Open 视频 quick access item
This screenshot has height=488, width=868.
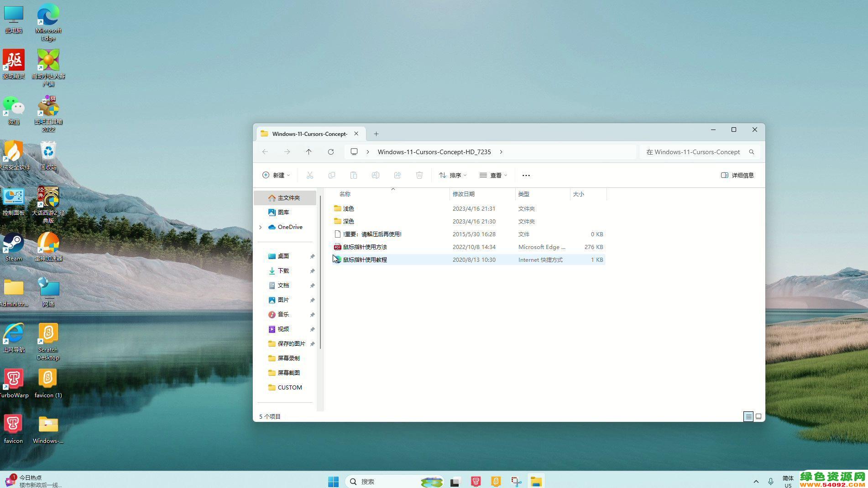(x=285, y=329)
